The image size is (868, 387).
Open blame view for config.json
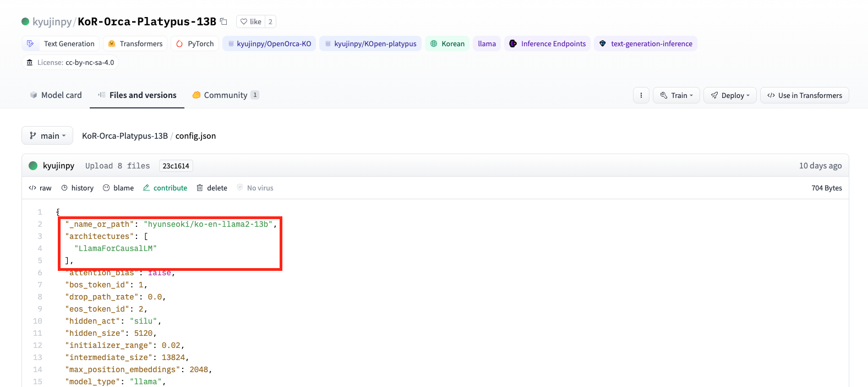coord(118,188)
